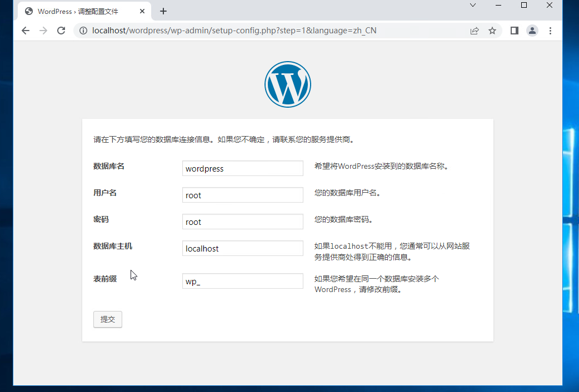This screenshot has height=392, width=579.
Task: Click the site information icon in address bar
Action: pyautogui.click(x=83, y=31)
